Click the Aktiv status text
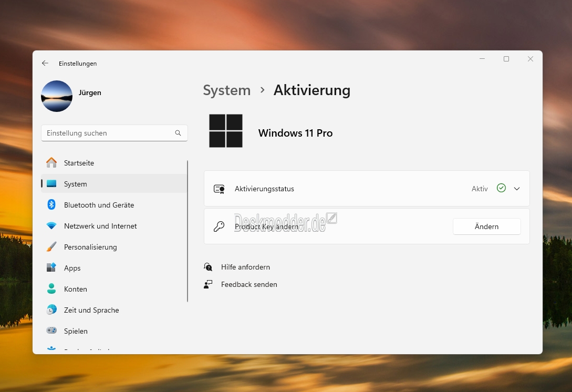The height and width of the screenshot is (392, 572). [x=480, y=189]
